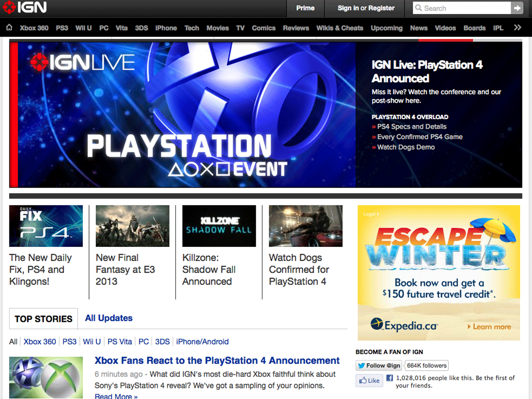
Task: Open the Wikis & Cheats navigation item
Action: coord(340,27)
